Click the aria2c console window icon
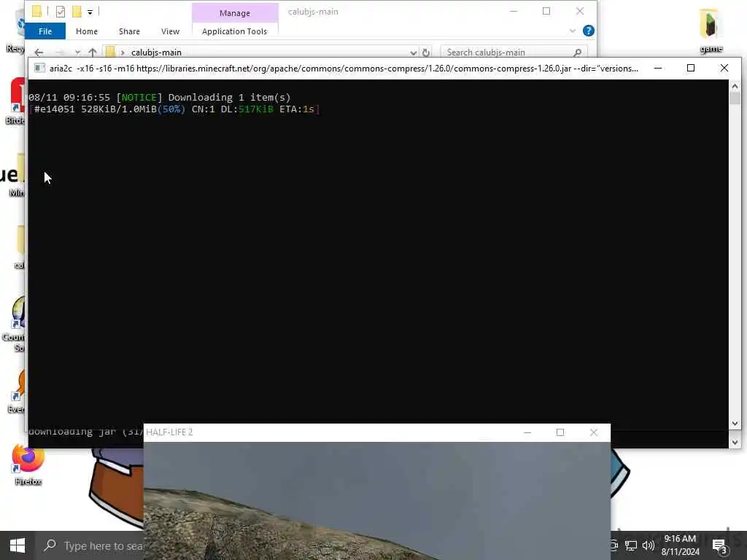Screen dimensions: 747x560 tap(40, 68)
